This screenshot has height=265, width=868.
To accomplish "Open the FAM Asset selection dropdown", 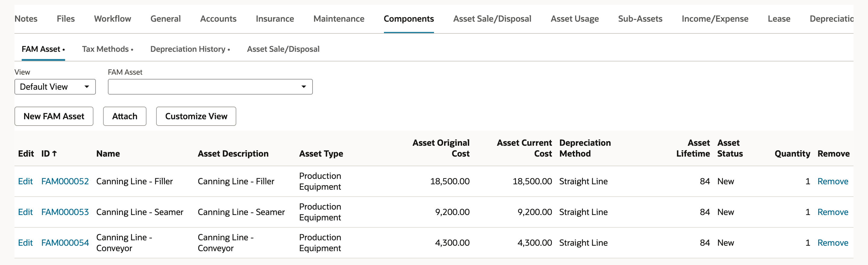I will coord(210,87).
